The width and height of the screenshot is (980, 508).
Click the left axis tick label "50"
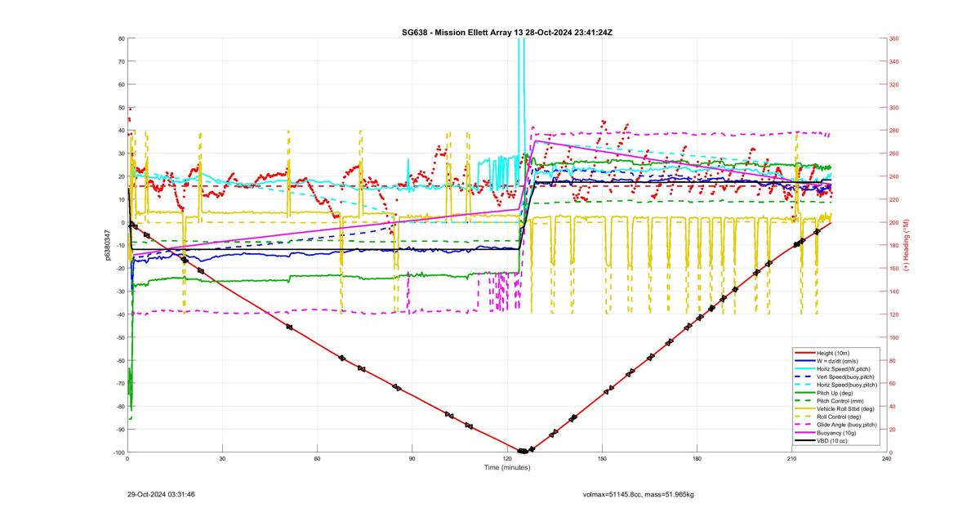pyautogui.click(x=121, y=108)
